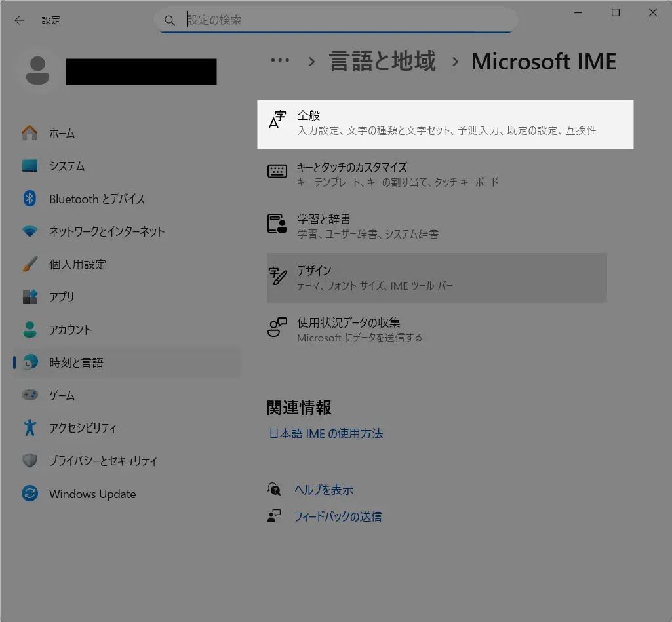Open ネットワークとインターネット settings
This screenshot has width=672, height=622.
[127, 231]
